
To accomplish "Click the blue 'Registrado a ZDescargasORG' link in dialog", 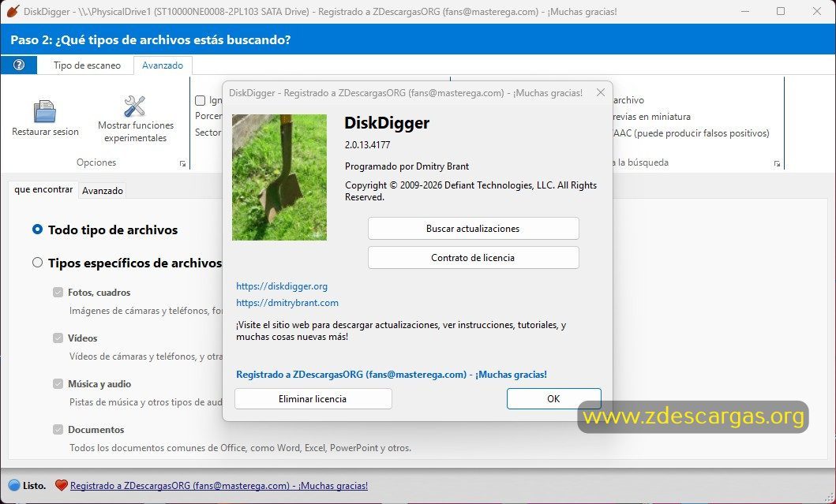I will coord(392,375).
